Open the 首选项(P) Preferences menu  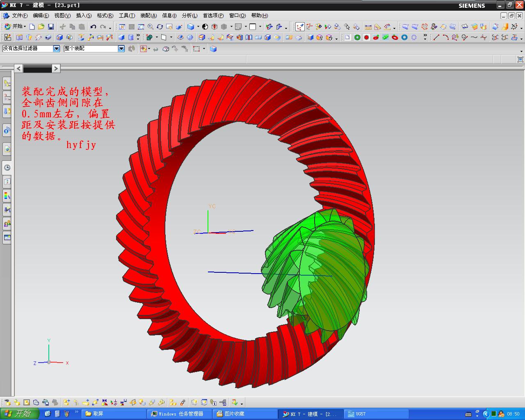(x=213, y=16)
